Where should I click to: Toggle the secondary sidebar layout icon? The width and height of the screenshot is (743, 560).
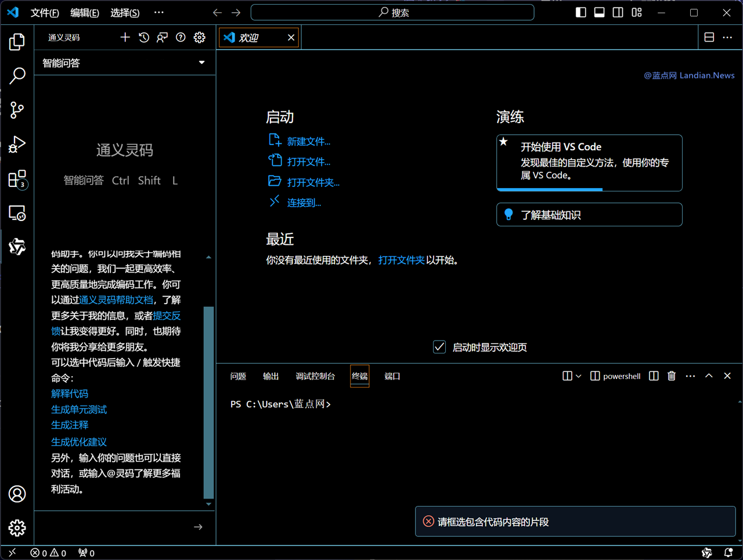(x=618, y=12)
